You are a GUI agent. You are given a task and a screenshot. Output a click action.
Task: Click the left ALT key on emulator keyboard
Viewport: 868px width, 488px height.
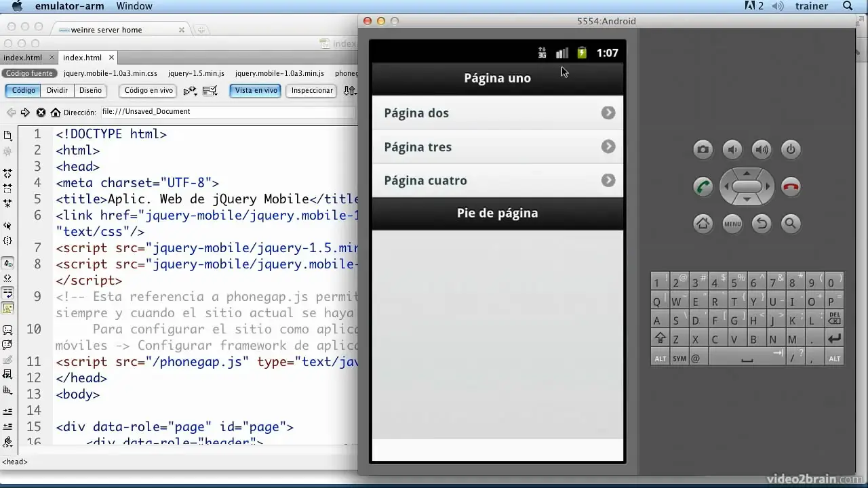click(x=660, y=358)
